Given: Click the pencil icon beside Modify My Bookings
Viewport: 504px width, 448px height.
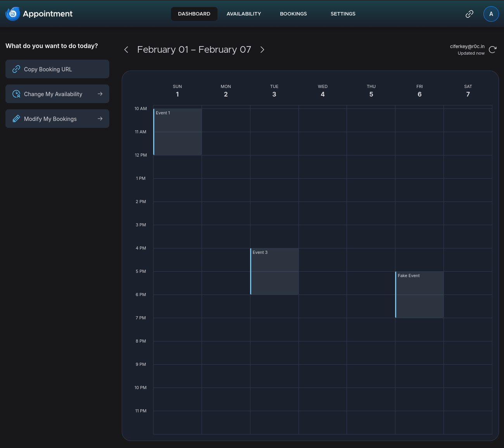Looking at the screenshot, I should [16, 119].
